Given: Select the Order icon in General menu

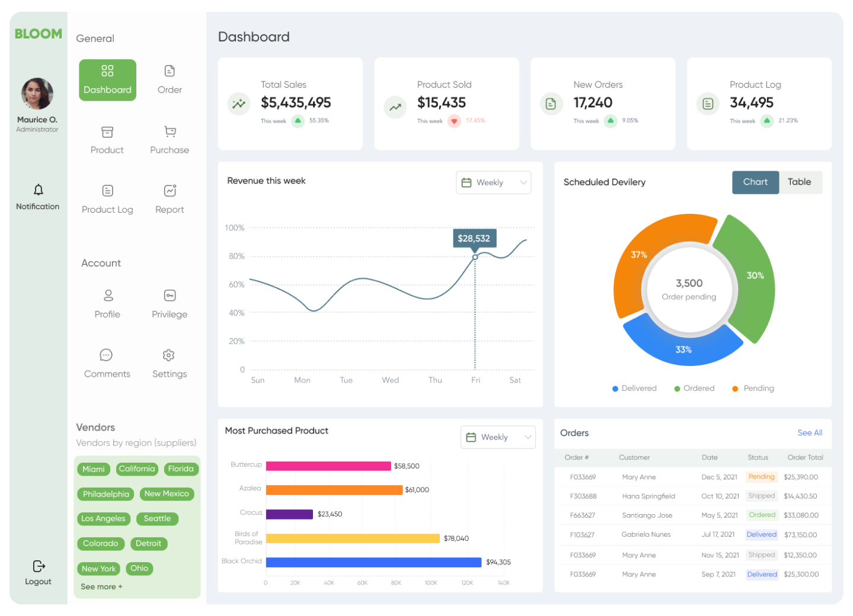Looking at the screenshot, I should point(169,79).
